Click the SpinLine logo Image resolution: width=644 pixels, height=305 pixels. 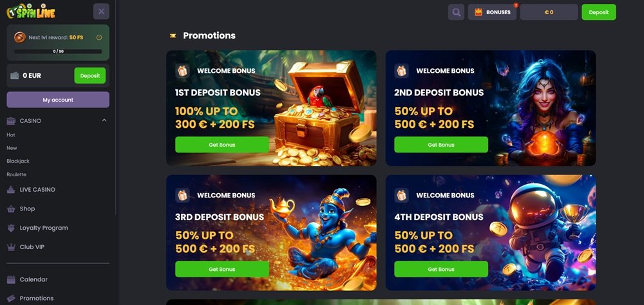pyautogui.click(x=31, y=11)
